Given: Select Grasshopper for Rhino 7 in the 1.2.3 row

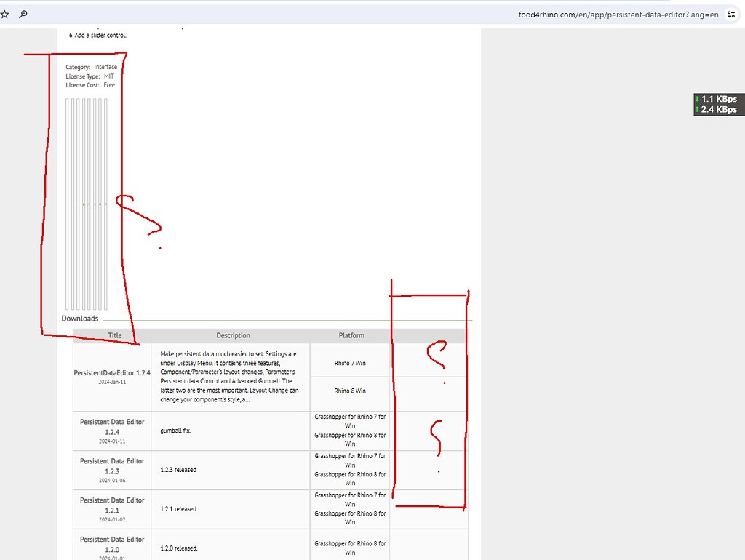Looking at the screenshot, I should pyautogui.click(x=351, y=460).
